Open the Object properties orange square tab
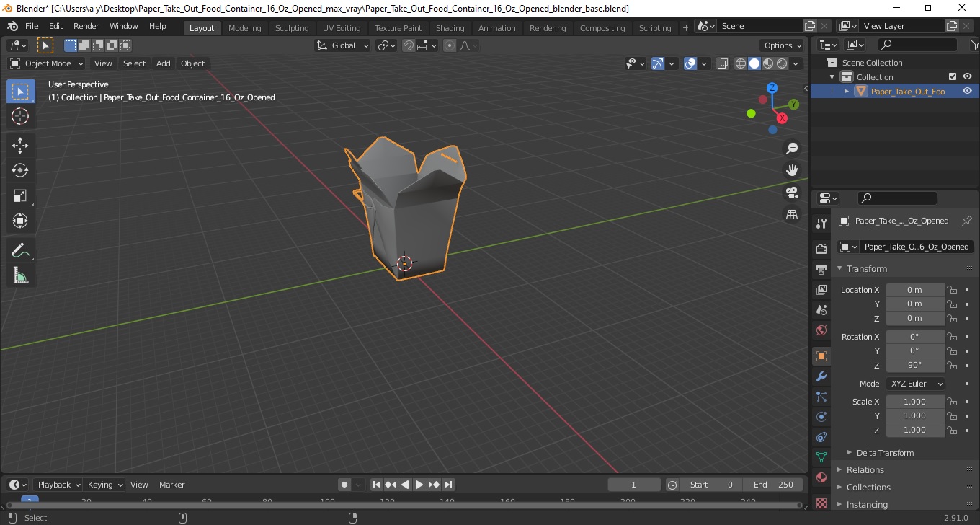980x525 pixels. (x=821, y=356)
